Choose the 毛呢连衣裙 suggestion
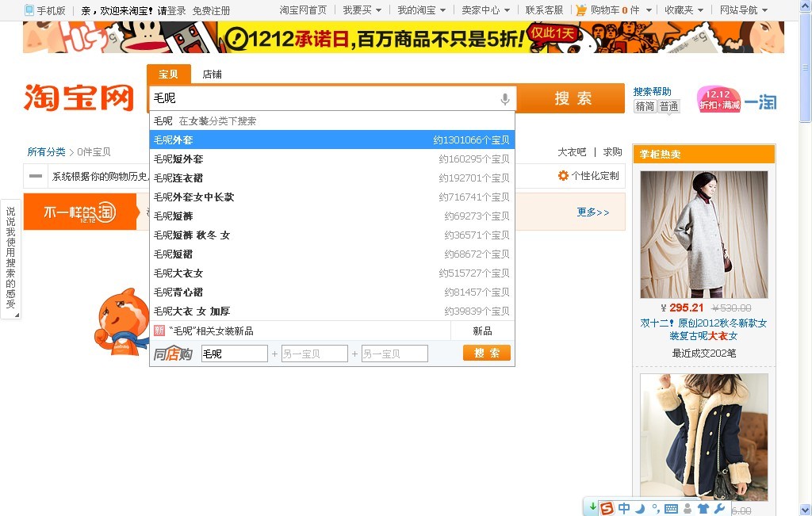The width and height of the screenshot is (812, 516). [332, 178]
